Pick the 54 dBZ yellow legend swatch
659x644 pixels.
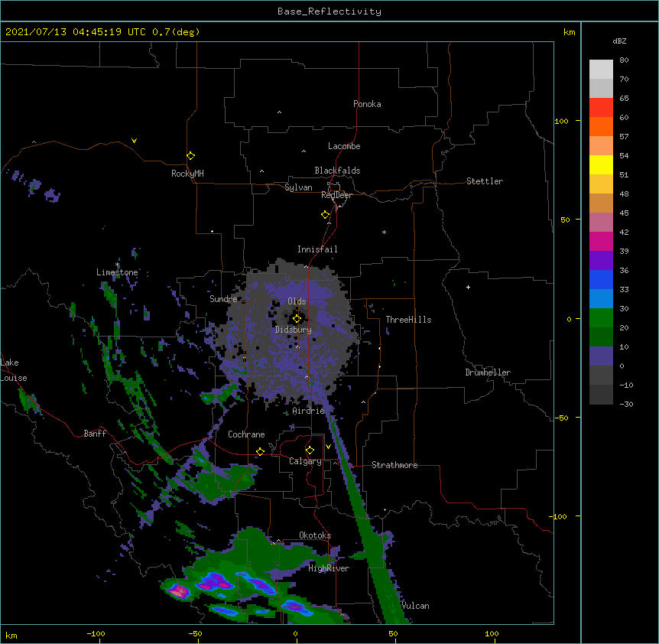click(601, 164)
